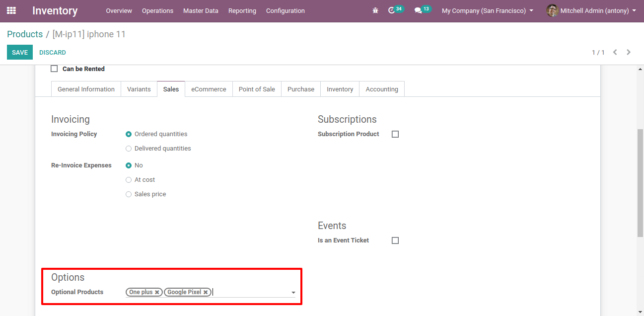Enable Is an Event Ticket checkbox
644x316 pixels.
pos(395,240)
